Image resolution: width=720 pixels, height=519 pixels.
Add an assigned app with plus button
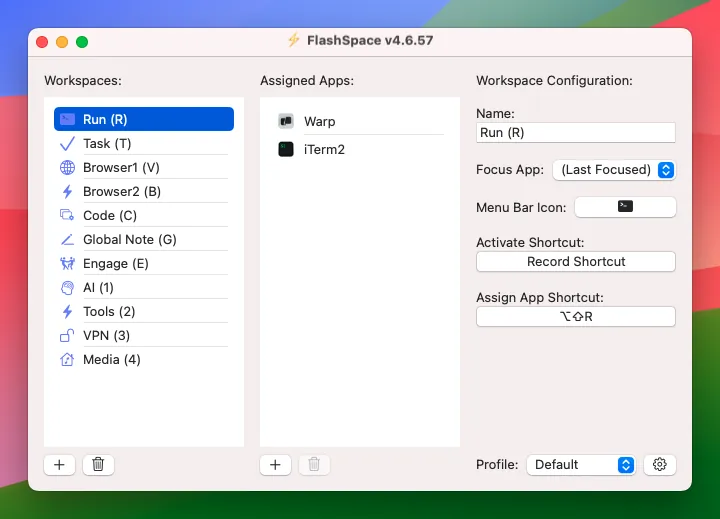[275, 465]
